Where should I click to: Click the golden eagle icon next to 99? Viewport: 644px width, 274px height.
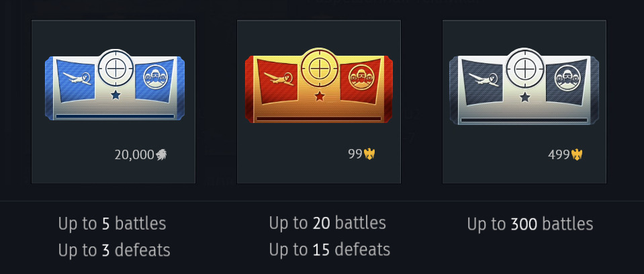pos(369,154)
